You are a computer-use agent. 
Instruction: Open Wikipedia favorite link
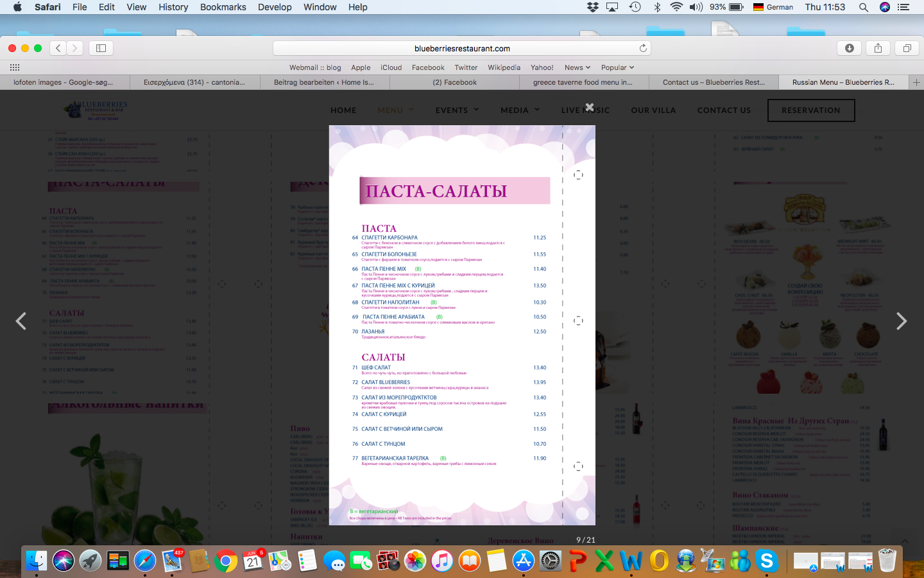[x=504, y=67]
